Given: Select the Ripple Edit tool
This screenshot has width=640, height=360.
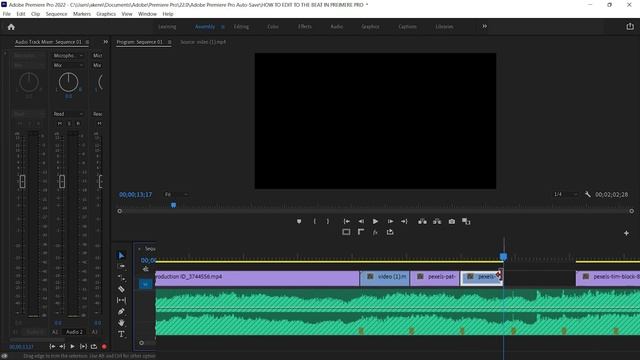Looking at the screenshot, I should pos(121,278).
